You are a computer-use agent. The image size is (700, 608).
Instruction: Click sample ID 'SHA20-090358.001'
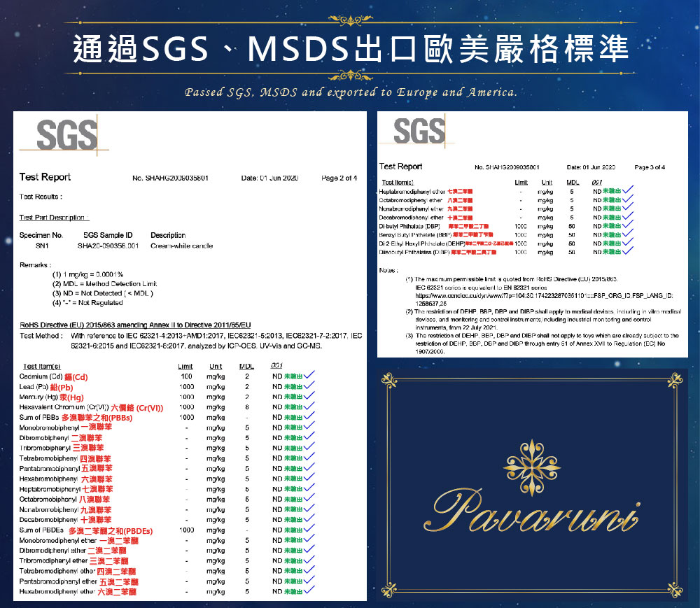click(108, 246)
